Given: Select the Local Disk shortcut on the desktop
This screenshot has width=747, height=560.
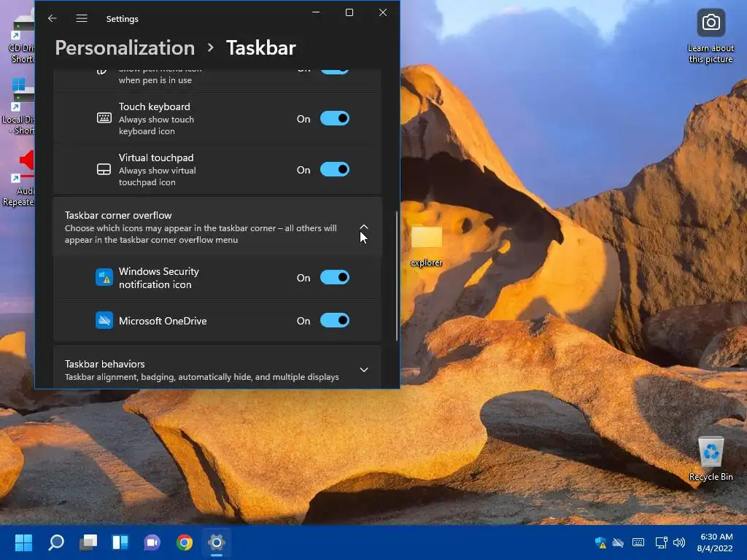Looking at the screenshot, I should (20, 106).
